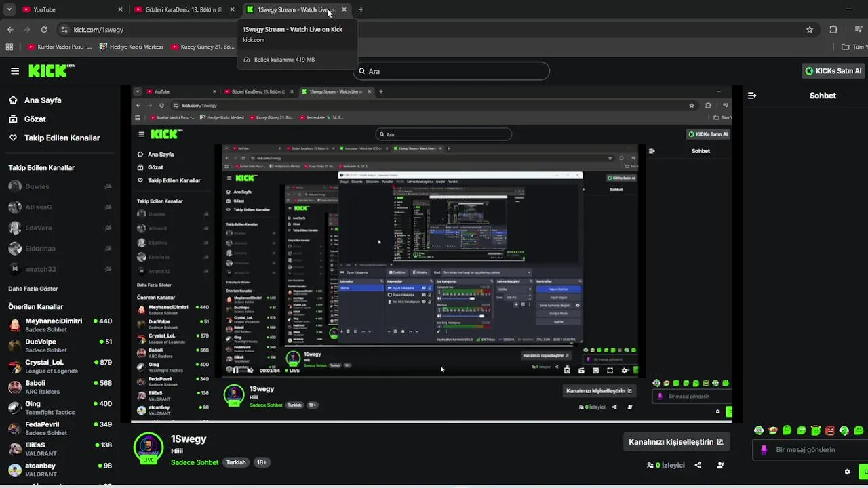
Task: Open a new browser tab
Action: (x=361, y=9)
